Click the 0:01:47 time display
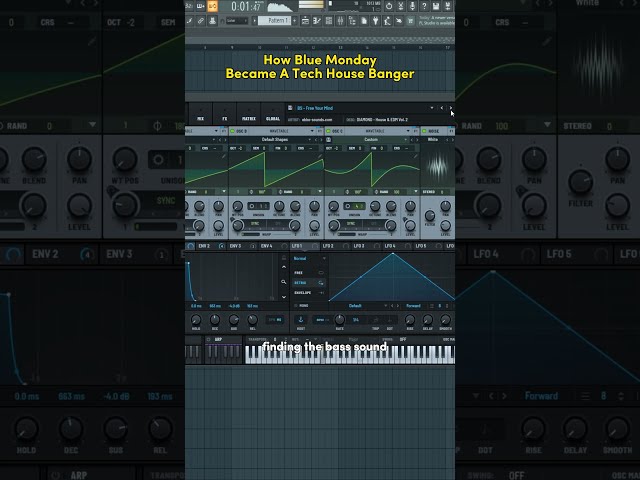The image size is (640, 480). (x=246, y=6)
